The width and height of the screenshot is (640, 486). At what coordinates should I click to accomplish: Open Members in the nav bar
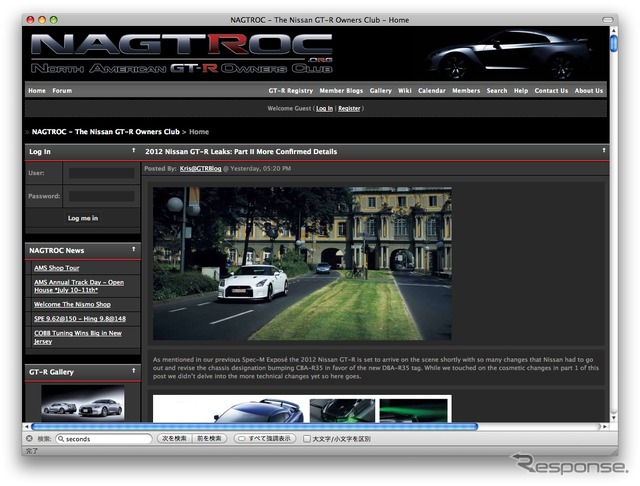(x=466, y=91)
